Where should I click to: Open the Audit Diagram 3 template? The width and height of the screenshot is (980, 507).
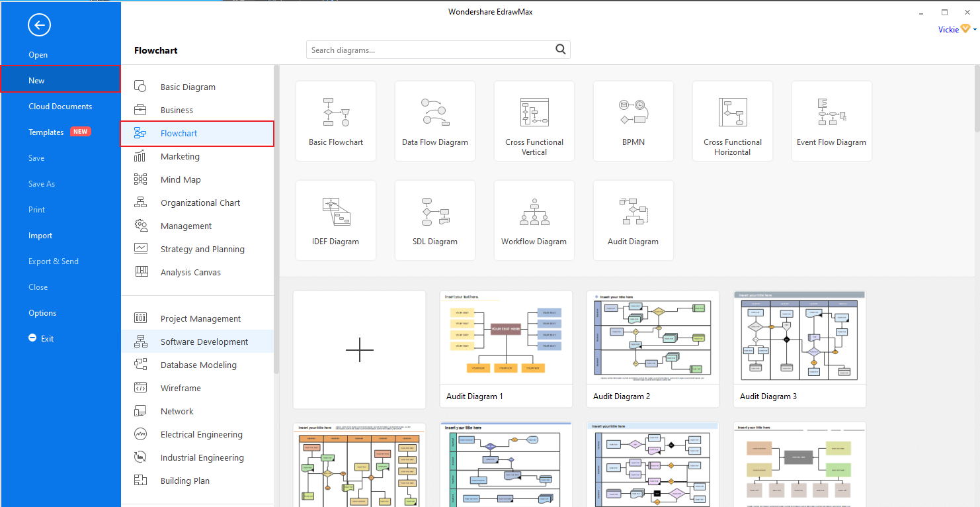pyautogui.click(x=800, y=349)
